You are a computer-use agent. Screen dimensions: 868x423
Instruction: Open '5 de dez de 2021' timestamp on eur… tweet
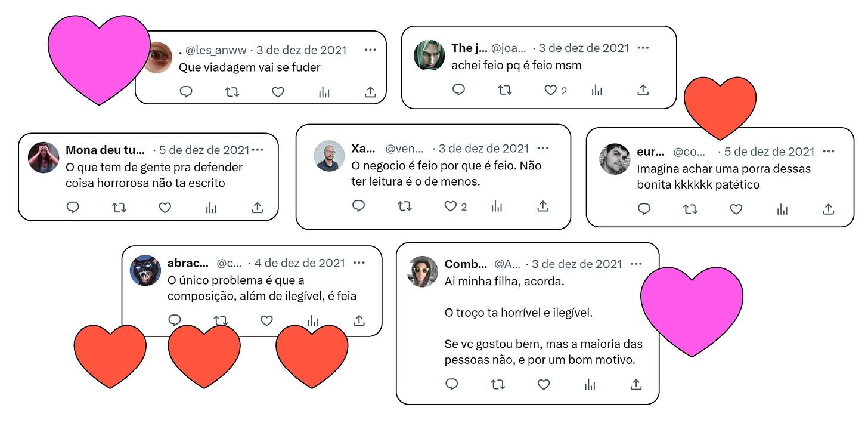(769, 152)
